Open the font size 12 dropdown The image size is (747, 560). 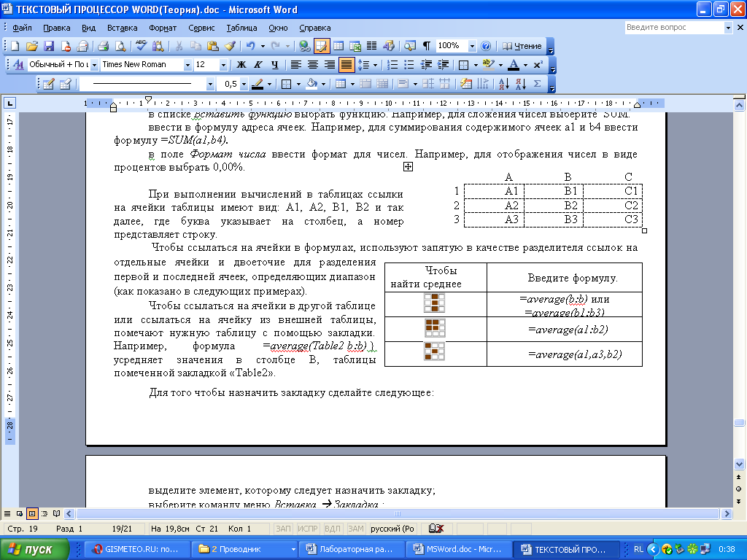click(x=223, y=64)
